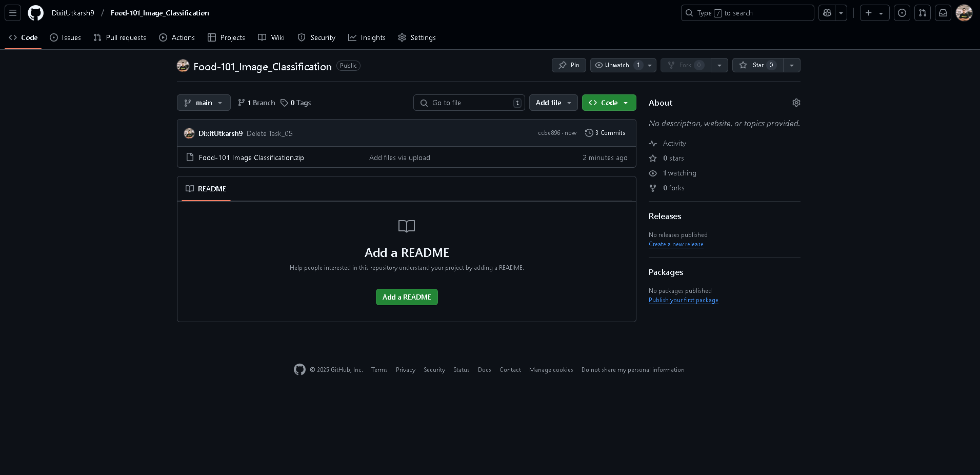Open commit hash ccbe896
Screen dimensions: 980x475
(x=549, y=133)
